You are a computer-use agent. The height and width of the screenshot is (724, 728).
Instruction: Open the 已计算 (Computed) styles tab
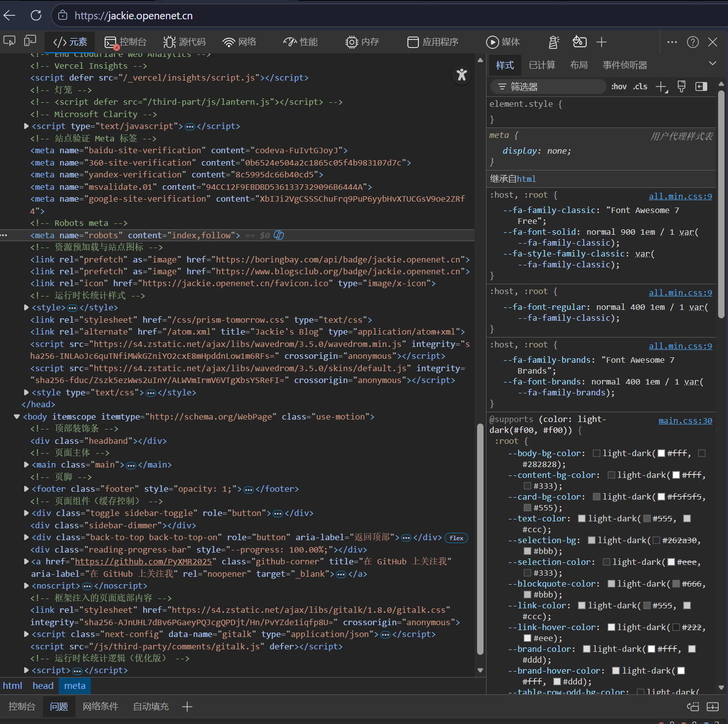pyautogui.click(x=542, y=65)
